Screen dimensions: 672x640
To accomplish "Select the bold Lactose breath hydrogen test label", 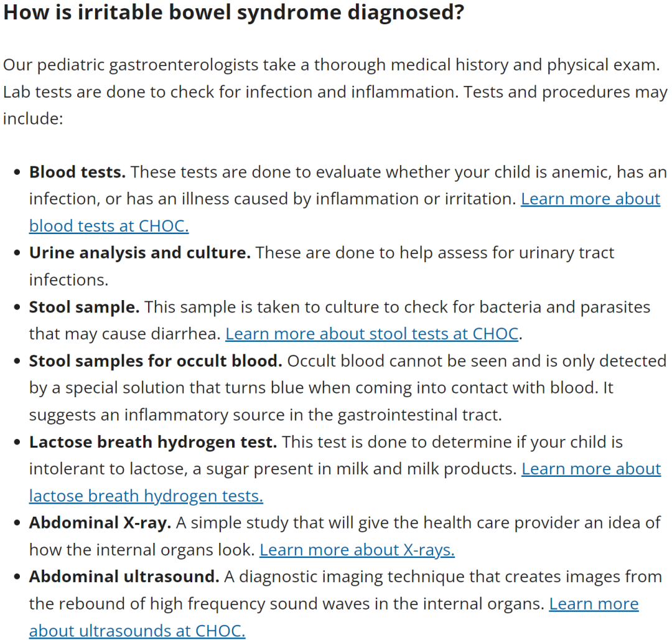I will pyautogui.click(x=152, y=442).
